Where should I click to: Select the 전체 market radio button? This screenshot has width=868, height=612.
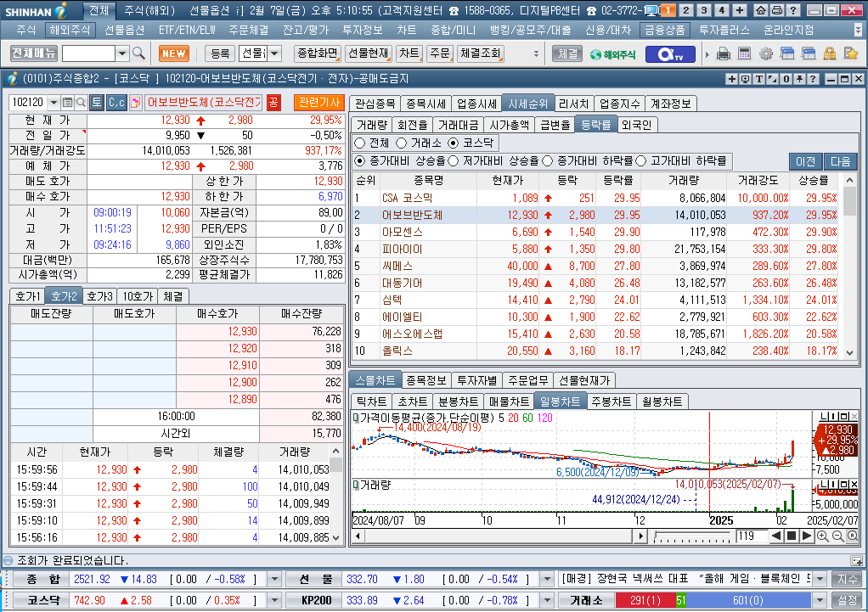tap(360, 143)
